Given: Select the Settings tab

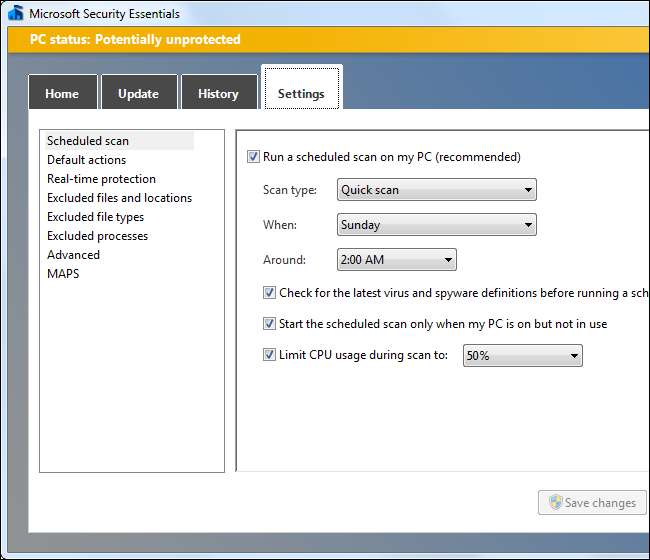Looking at the screenshot, I should click(x=301, y=93).
